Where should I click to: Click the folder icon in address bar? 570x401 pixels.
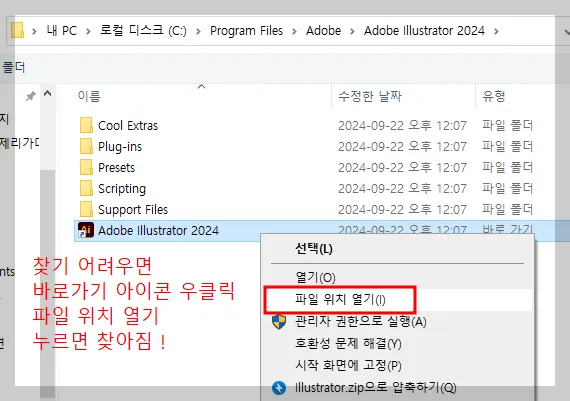[x=17, y=31]
